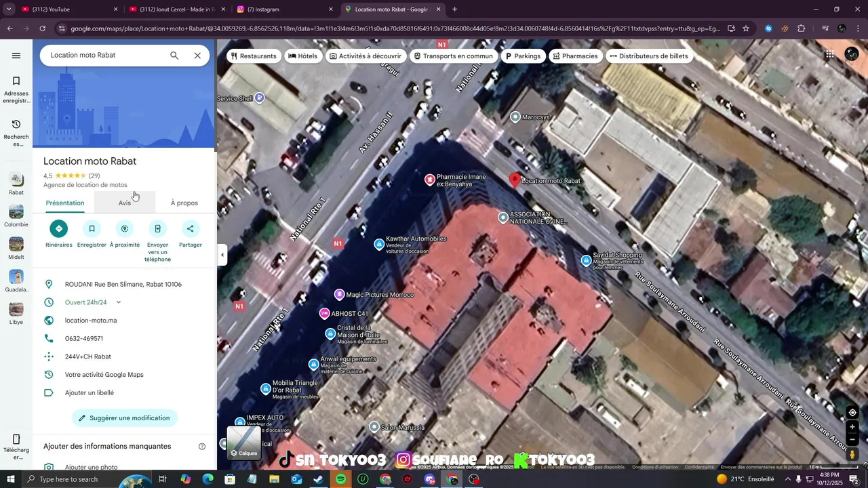Collapse the side panel arrow
Image resolution: width=868 pixels, height=488 pixels.
tap(222, 255)
